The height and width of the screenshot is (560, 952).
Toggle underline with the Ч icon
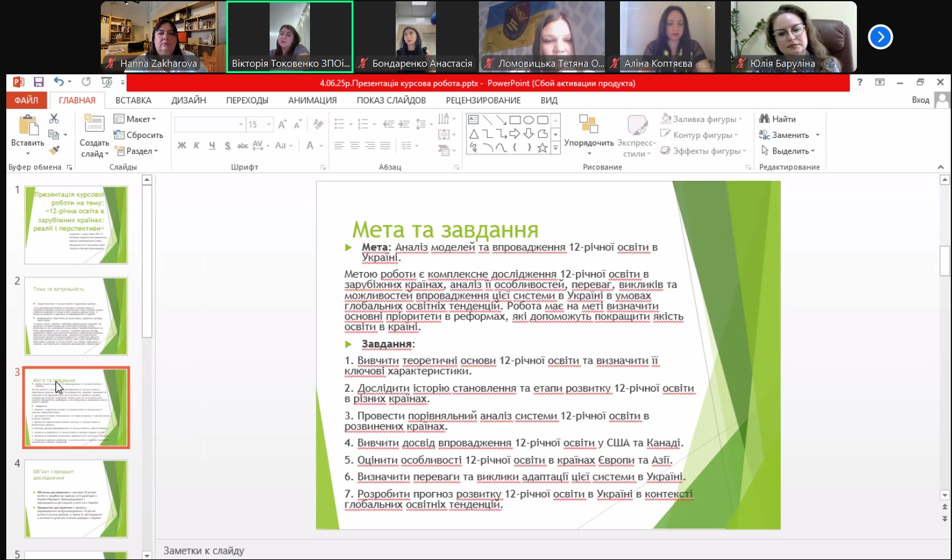pos(211,145)
